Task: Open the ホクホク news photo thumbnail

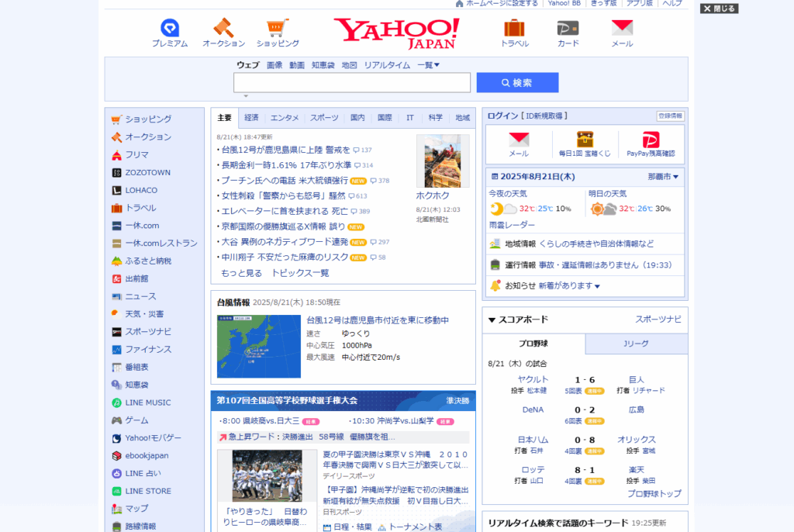Action: point(443,161)
